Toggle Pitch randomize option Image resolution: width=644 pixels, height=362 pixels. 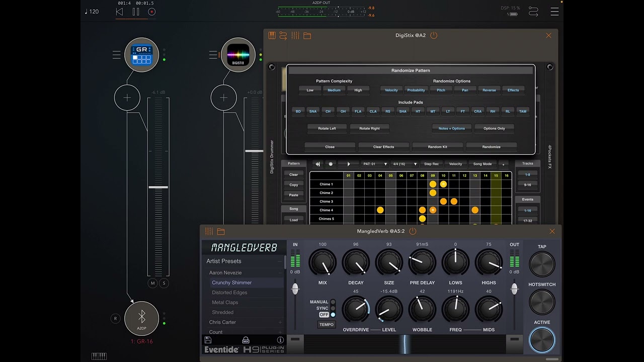441,90
